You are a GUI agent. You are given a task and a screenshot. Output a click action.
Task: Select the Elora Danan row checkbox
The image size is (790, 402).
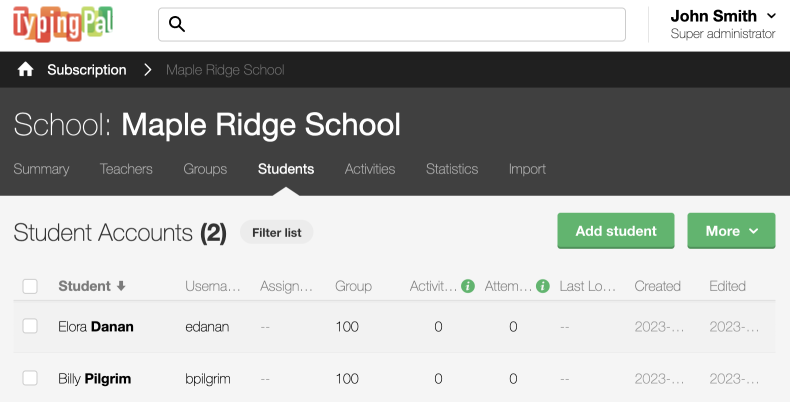coord(30,326)
